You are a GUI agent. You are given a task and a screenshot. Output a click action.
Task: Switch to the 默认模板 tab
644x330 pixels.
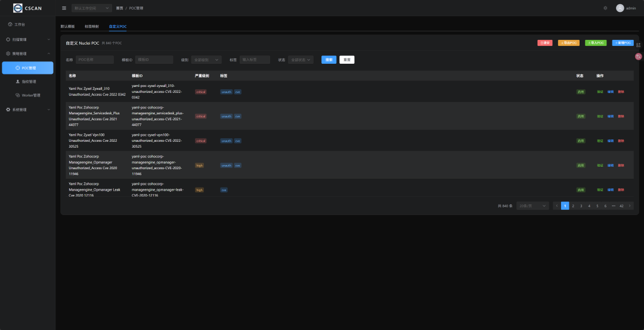point(68,26)
